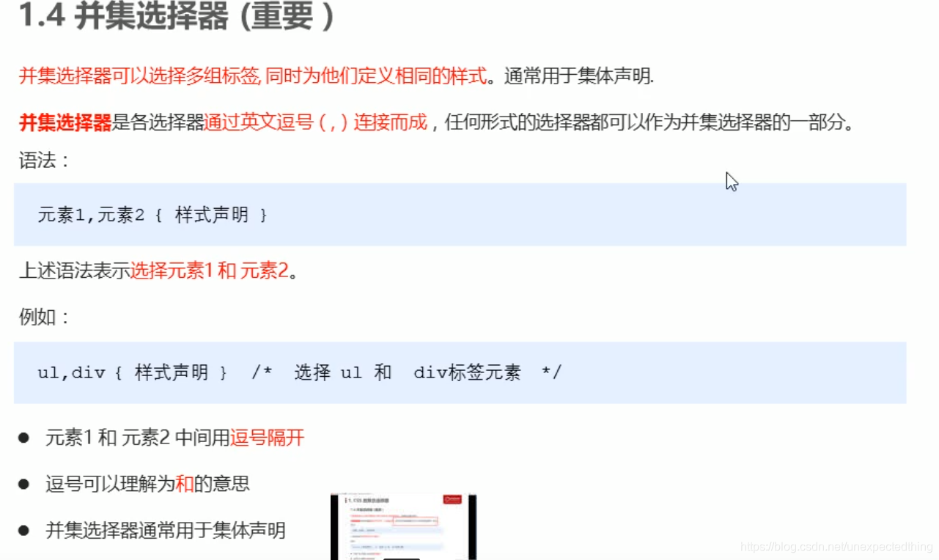
Task: Click the red logo badge inside the embedded thumbnail
Action: (x=452, y=499)
